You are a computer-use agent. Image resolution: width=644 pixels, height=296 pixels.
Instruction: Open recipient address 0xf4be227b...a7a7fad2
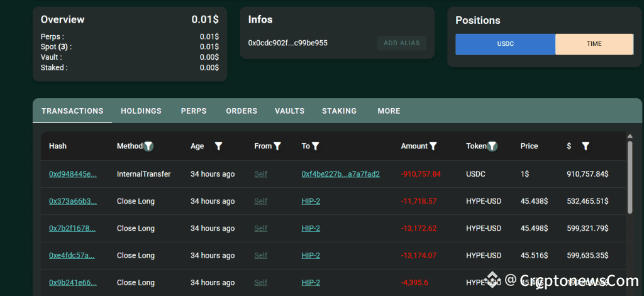point(340,174)
